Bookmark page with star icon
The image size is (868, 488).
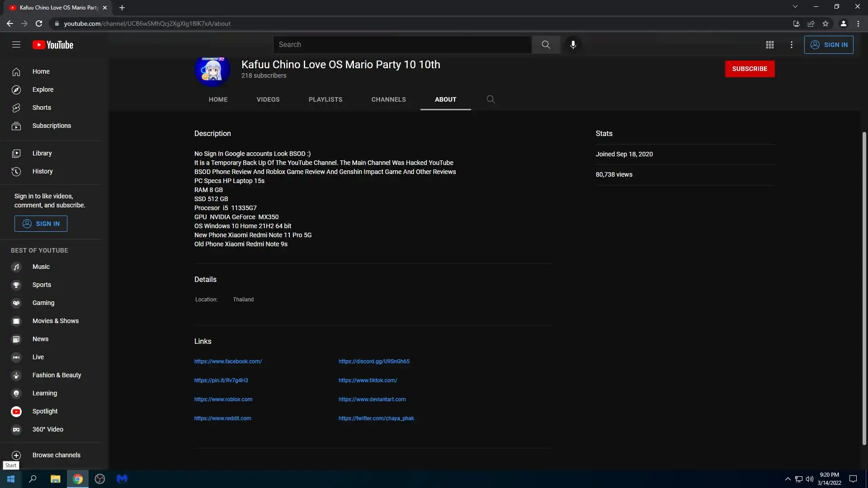pos(825,23)
